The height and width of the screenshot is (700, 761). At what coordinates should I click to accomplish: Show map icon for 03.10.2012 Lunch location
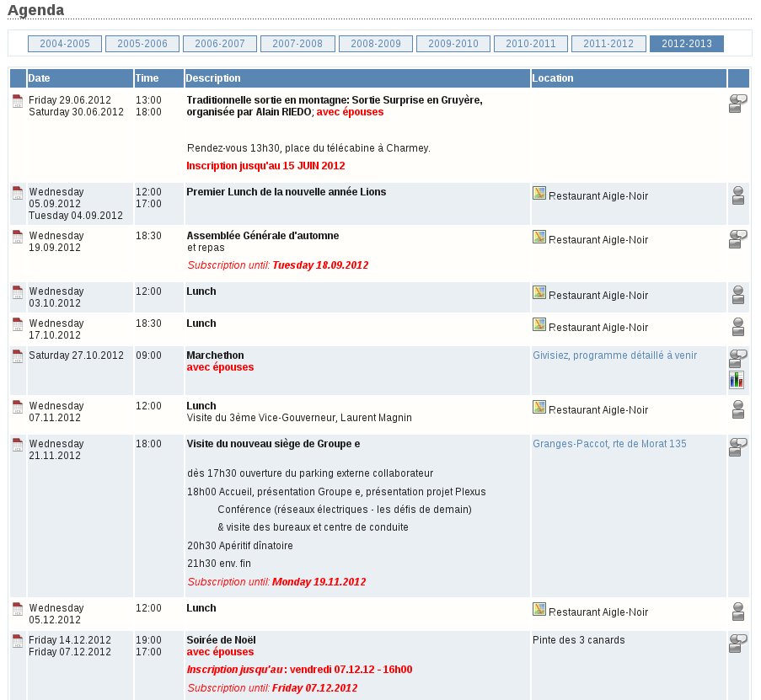(539, 292)
